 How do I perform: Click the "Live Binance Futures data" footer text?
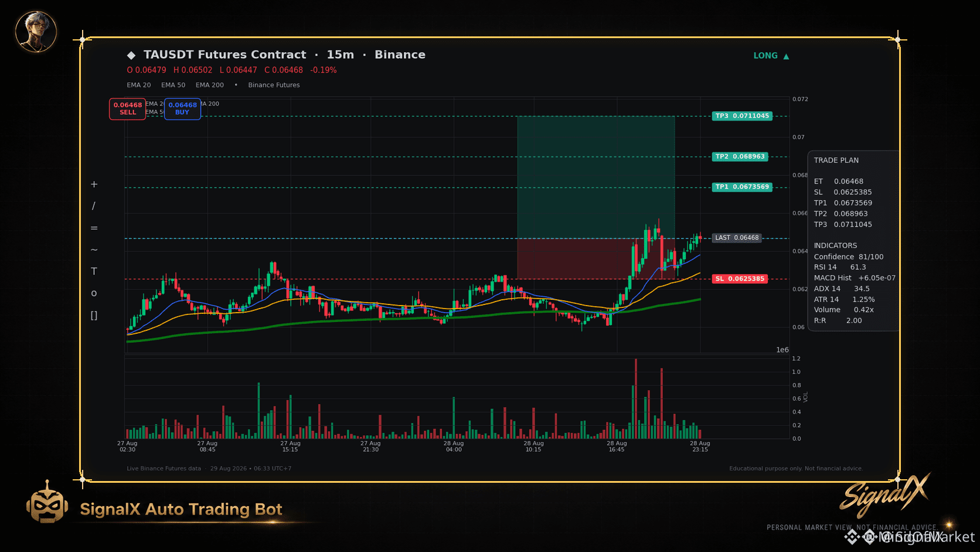coord(164,469)
